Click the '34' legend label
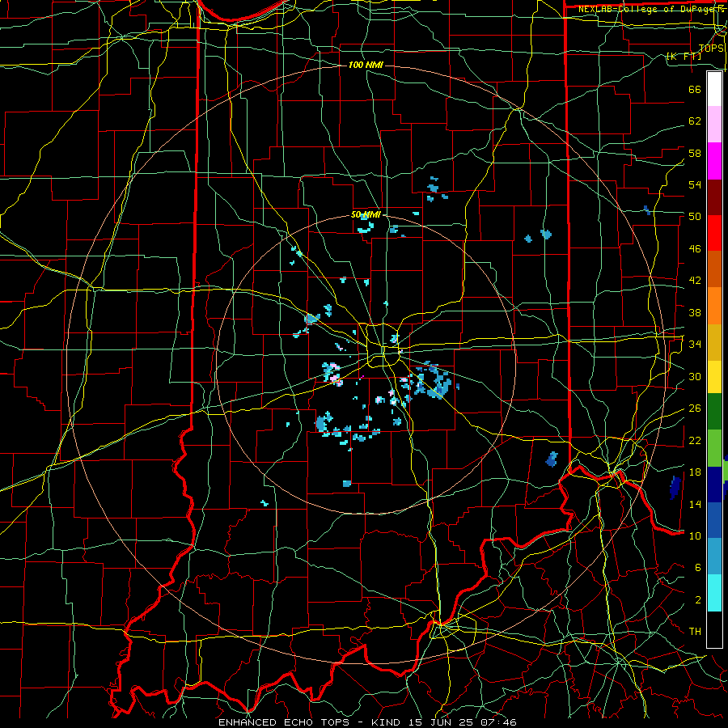Image resolution: width=728 pixels, height=728 pixels. [x=695, y=344]
